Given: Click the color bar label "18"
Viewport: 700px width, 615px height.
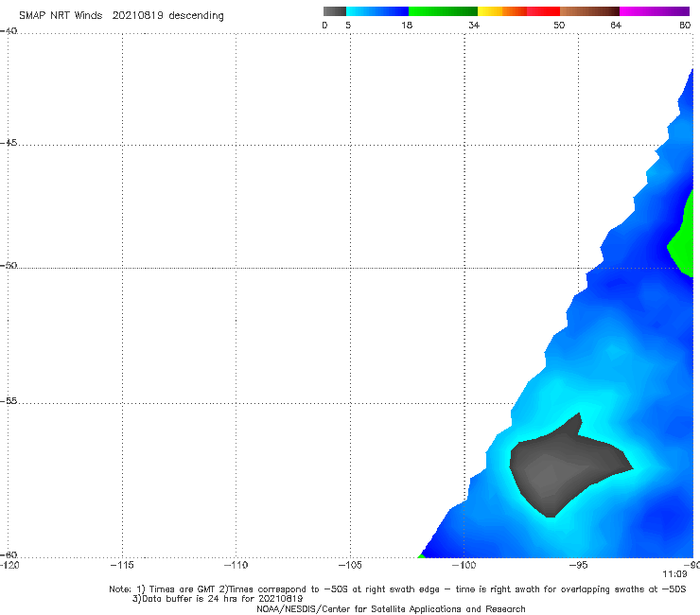Looking at the screenshot, I should tap(407, 25).
